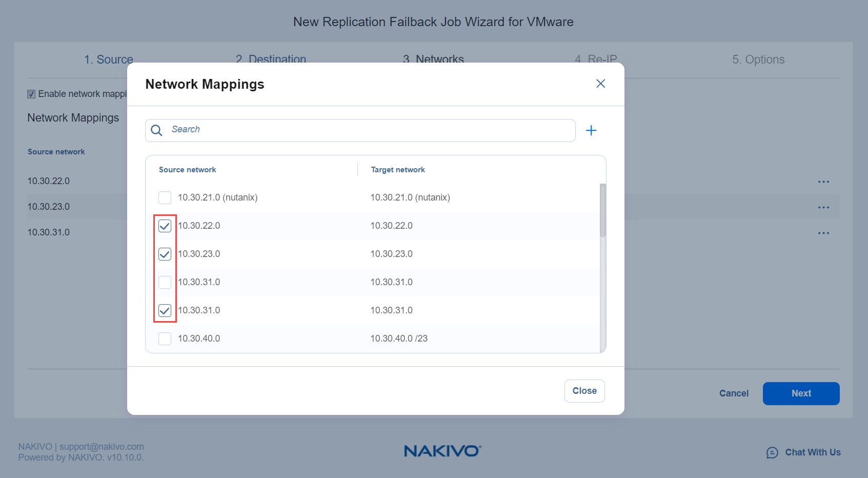Click the NAKIVO logo
868x478 pixels.
pyautogui.click(x=442, y=451)
